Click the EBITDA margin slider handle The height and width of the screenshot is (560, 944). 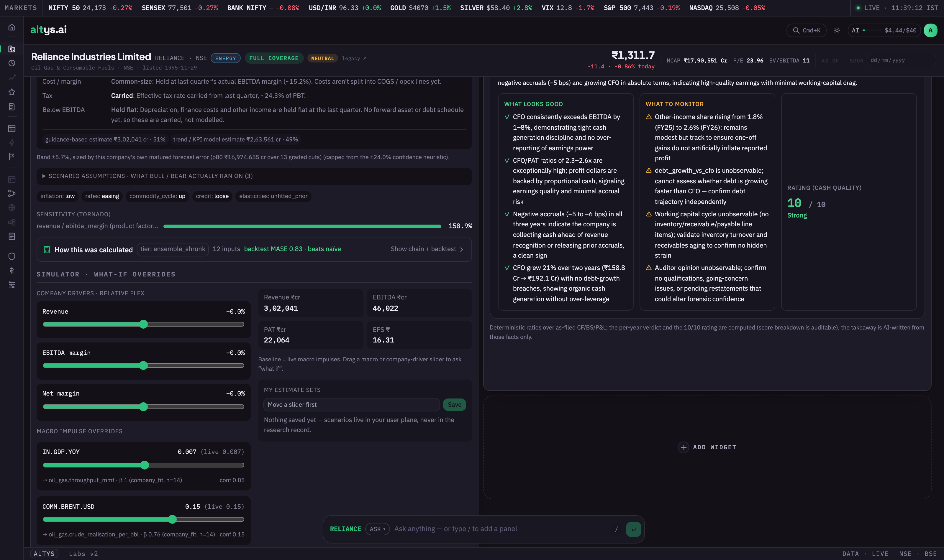click(143, 365)
